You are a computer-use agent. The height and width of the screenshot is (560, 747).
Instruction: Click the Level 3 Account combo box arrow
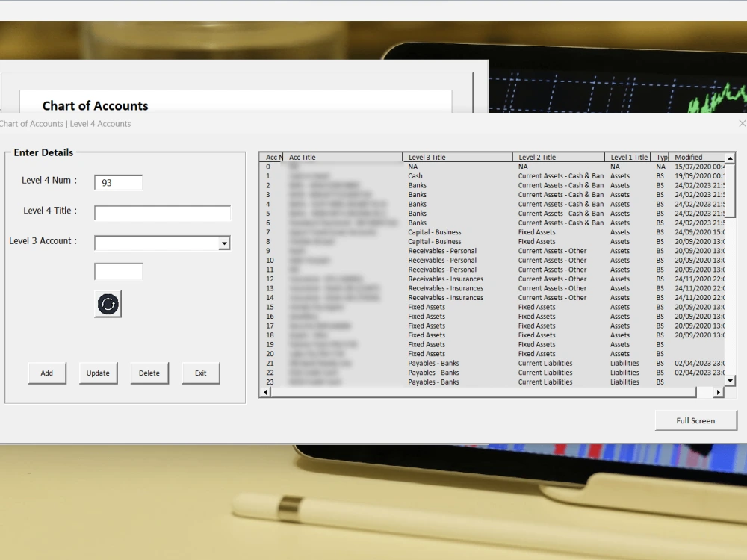[225, 243]
